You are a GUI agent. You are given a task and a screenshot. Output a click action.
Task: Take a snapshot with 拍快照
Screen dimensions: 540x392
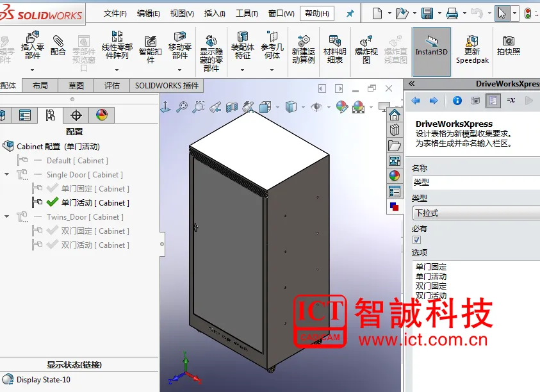tap(509, 45)
